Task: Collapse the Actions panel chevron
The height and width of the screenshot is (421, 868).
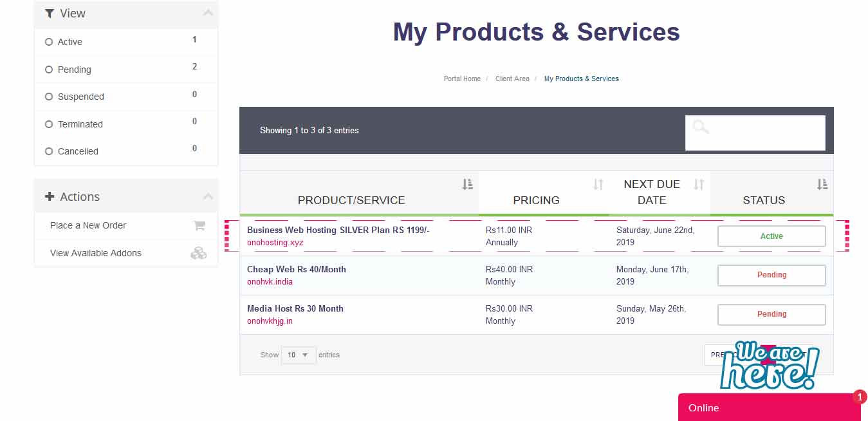Action: coord(208,196)
